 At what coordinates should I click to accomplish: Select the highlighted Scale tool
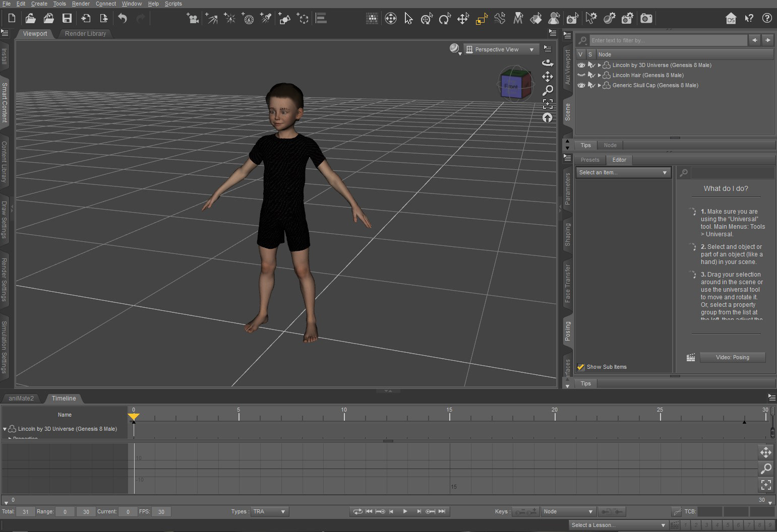482,19
